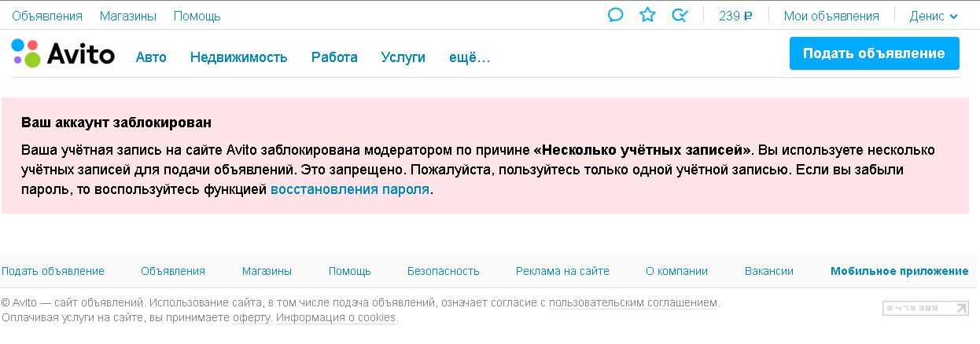This screenshot has height=344, width=980.
Task: Open the Услуги category
Action: pos(403,57)
